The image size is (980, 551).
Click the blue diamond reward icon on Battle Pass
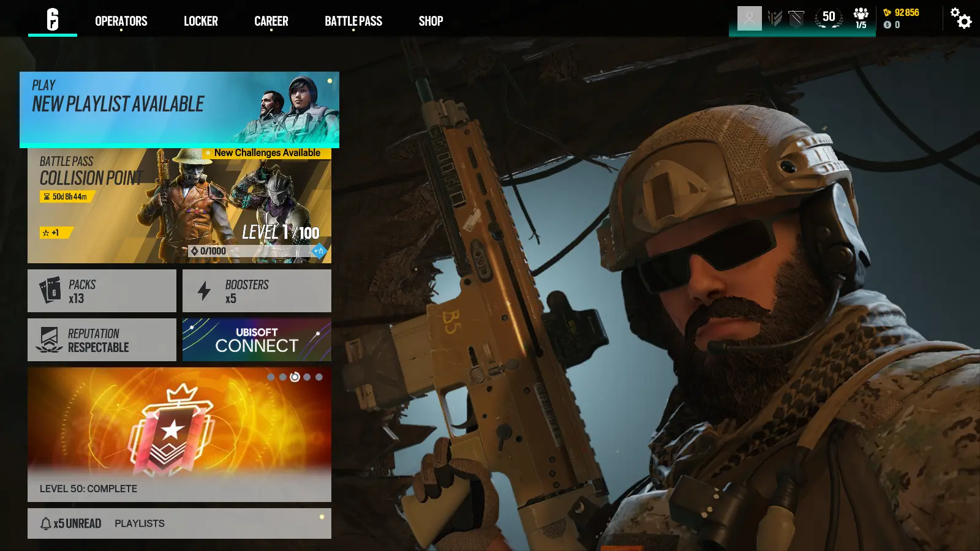(318, 250)
